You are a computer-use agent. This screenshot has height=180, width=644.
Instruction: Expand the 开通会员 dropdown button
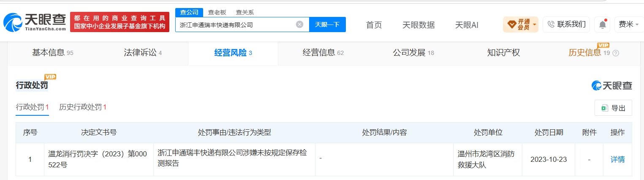pyautogui.click(x=521, y=25)
